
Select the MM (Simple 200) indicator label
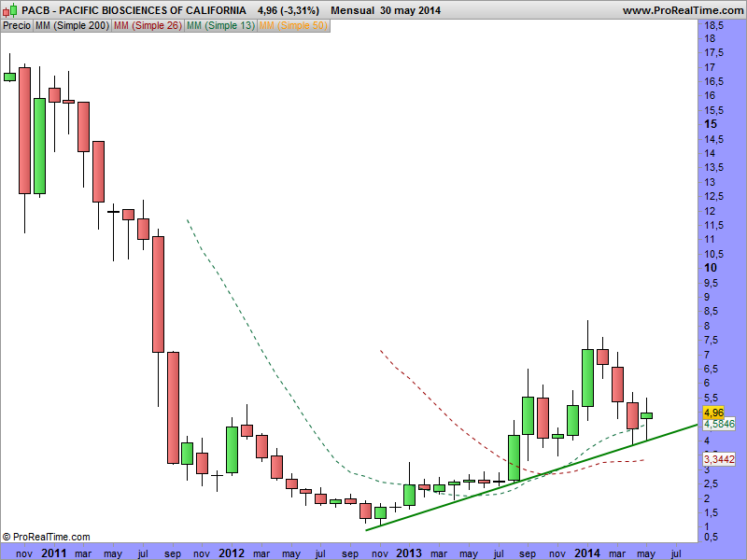coord(73,26)
